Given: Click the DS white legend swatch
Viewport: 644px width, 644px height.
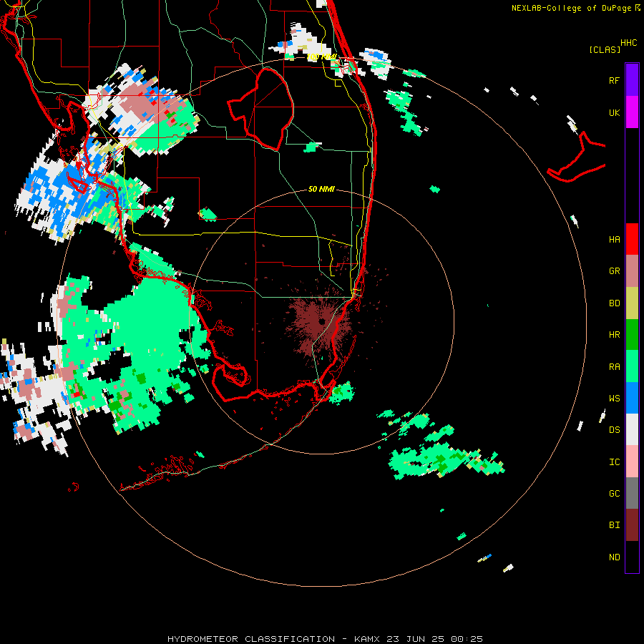Looking at the screenshot, I should [x=632, y=429].
